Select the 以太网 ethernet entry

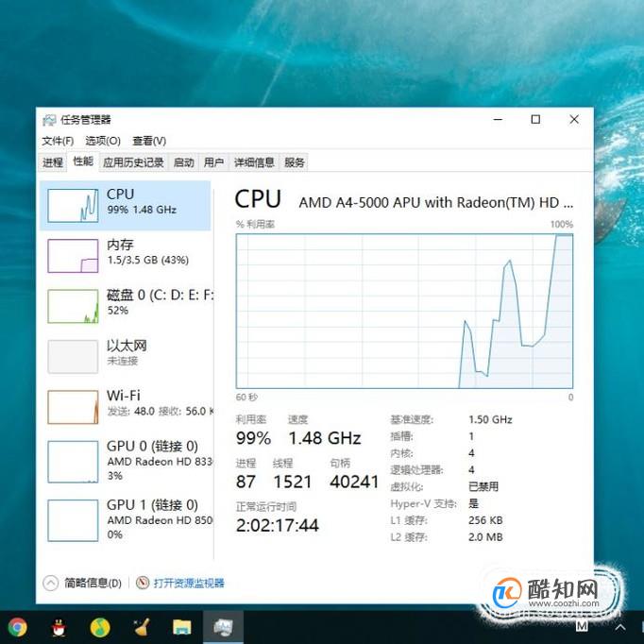pyautogui.click(x=126, y=356)
